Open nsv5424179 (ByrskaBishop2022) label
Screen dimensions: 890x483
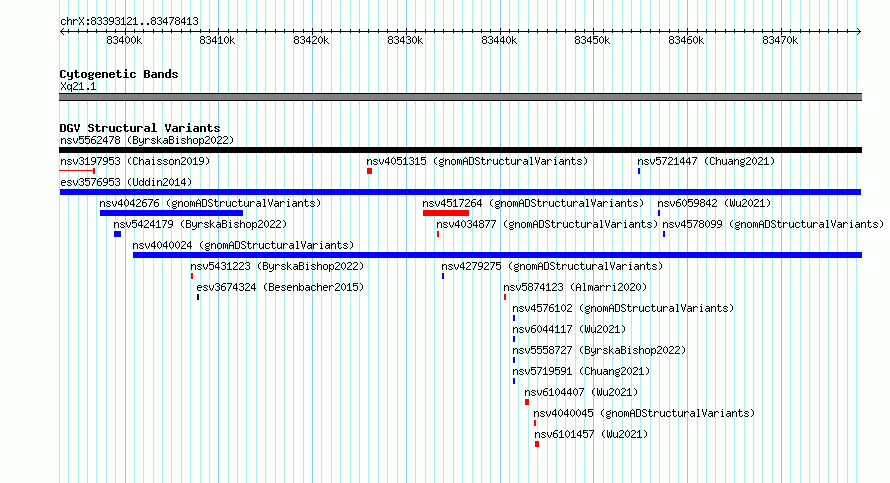point(200,224)
